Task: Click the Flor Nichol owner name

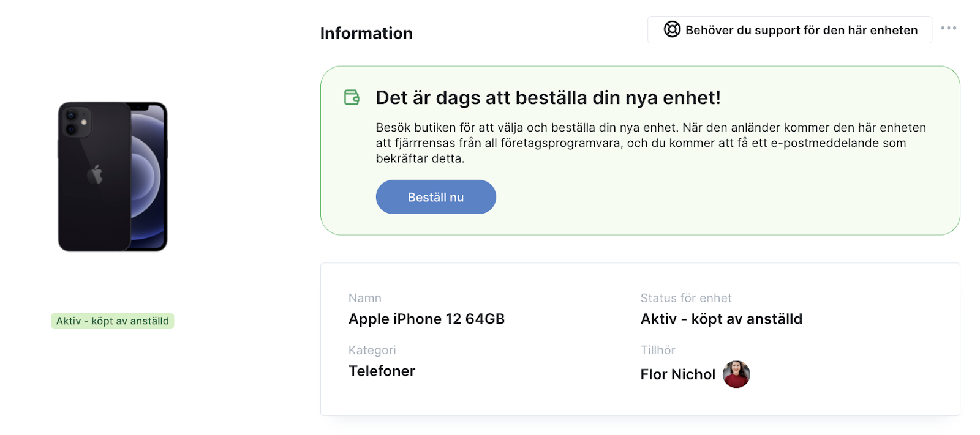Action: [x=677, y=374]
